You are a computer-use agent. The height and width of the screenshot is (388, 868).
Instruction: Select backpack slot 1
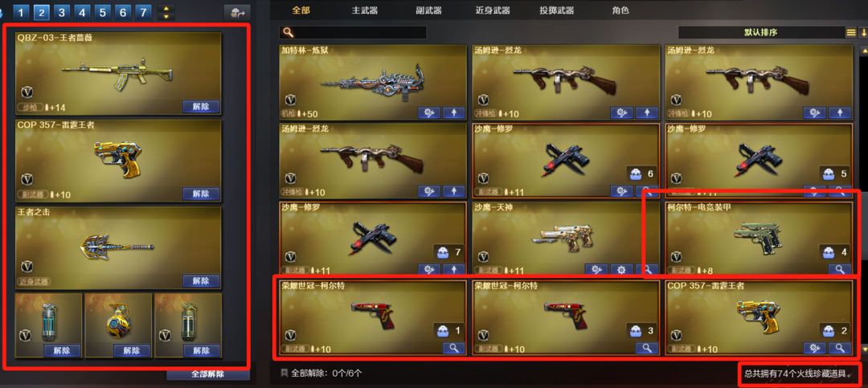21,11
